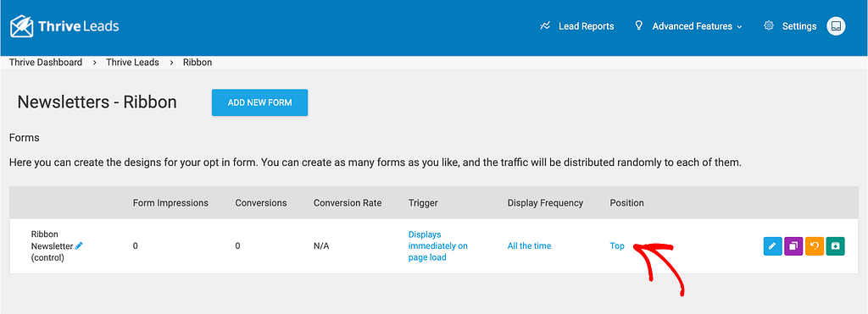Click the ADD NEW FORM button

259,102
